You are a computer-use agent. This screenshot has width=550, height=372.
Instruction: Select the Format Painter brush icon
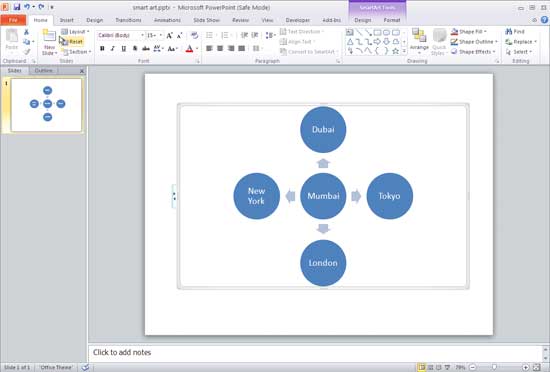(x=26, y=52)
